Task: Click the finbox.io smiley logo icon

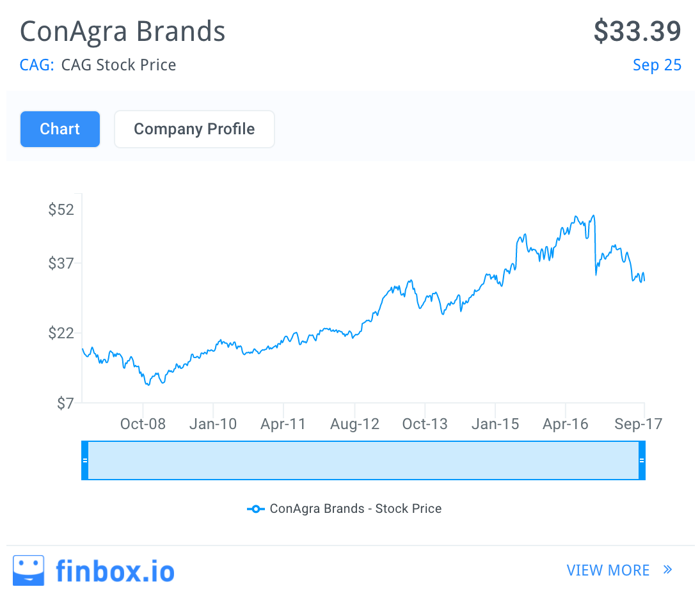Action: tap(28, 569)
